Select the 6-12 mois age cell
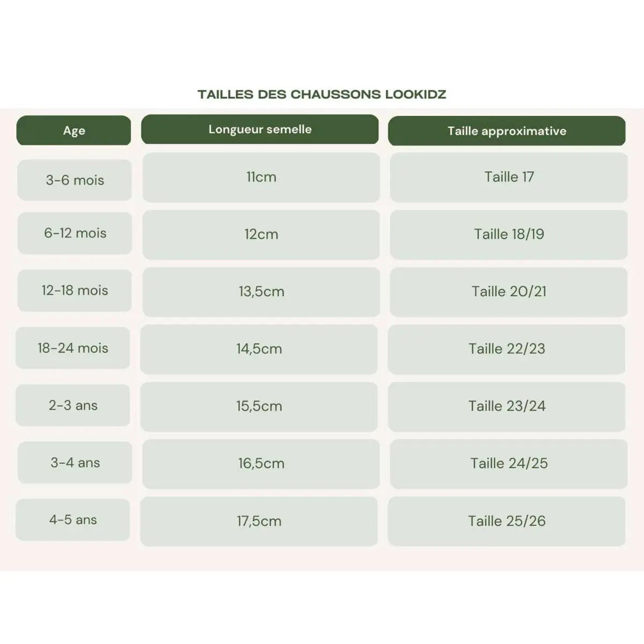This screenshot has height=644, width=644. pos(75,233)
